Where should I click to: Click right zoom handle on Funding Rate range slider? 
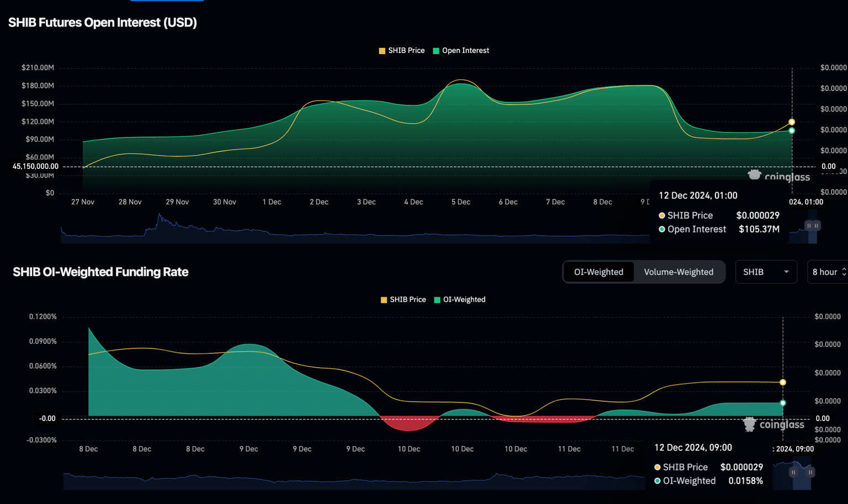tap(810, 473)
